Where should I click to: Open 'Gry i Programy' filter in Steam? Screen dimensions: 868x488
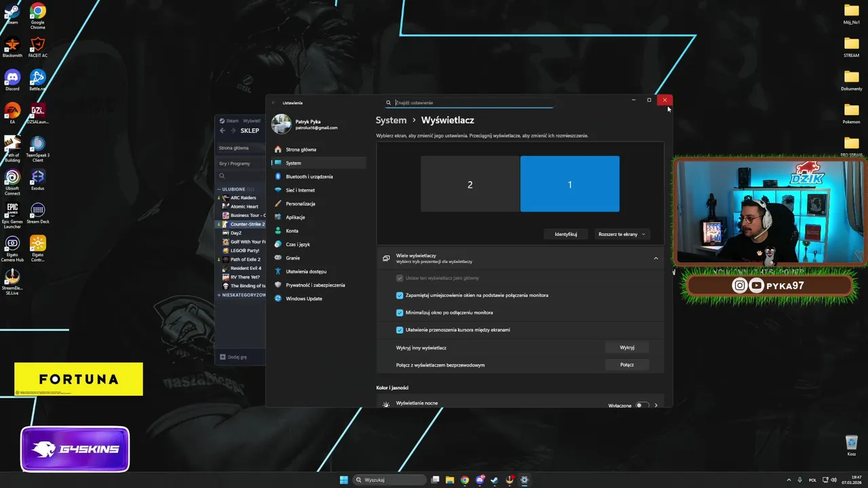(240, 163)
